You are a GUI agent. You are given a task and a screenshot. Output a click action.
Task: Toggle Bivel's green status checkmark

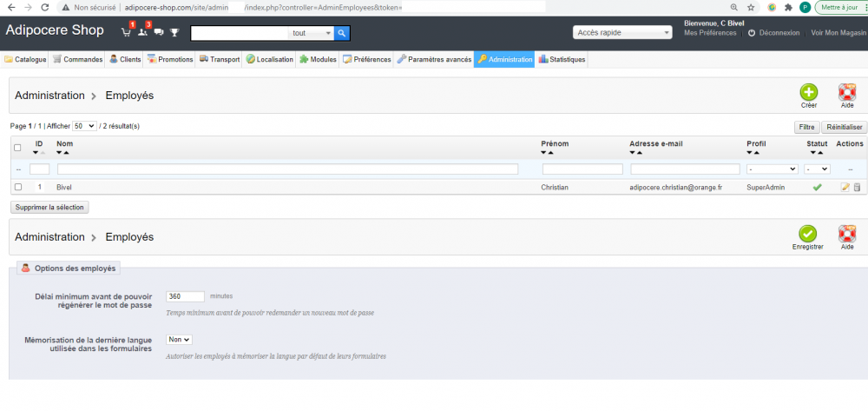pos(817,187)
